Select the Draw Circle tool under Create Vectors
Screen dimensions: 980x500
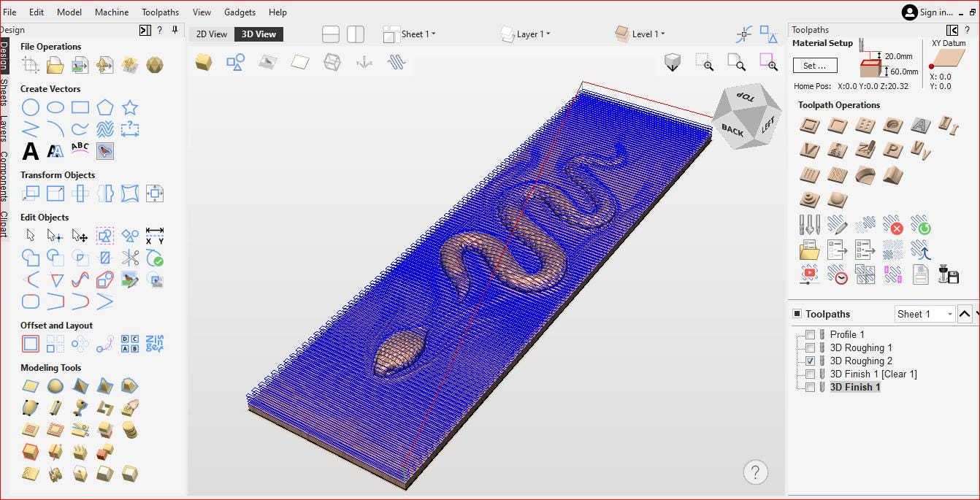[29, 107]
